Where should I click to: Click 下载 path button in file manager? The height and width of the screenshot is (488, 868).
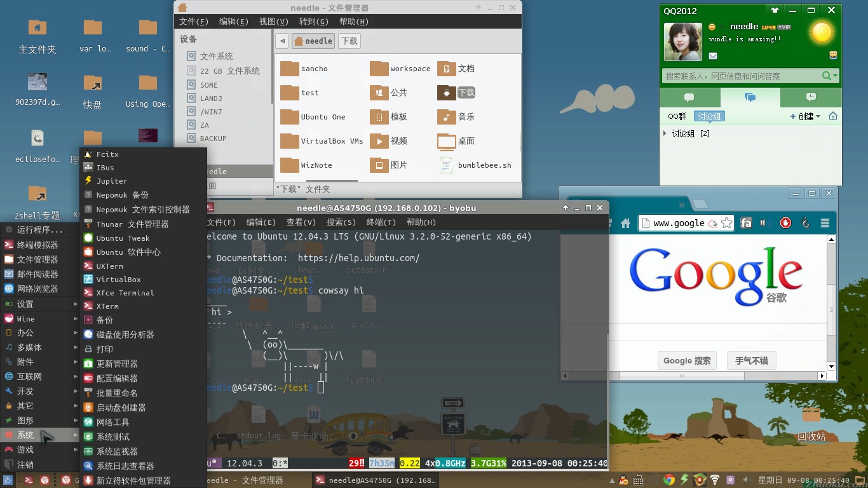[349, 41]
